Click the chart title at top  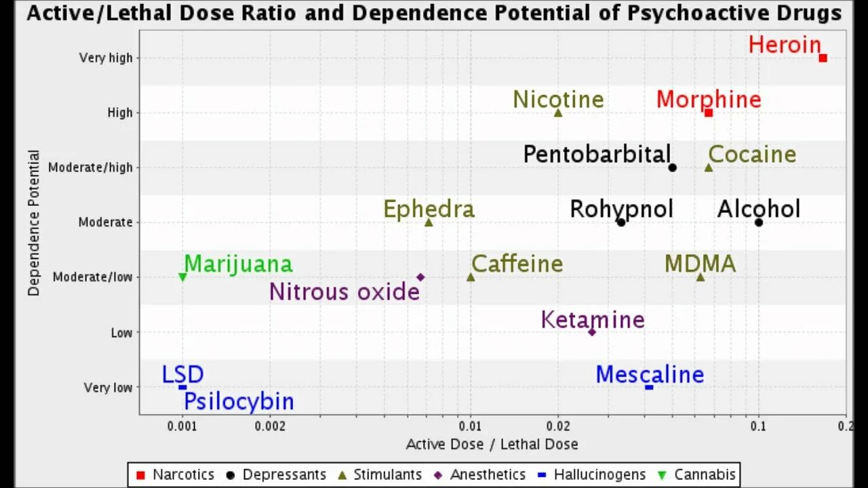434,13
